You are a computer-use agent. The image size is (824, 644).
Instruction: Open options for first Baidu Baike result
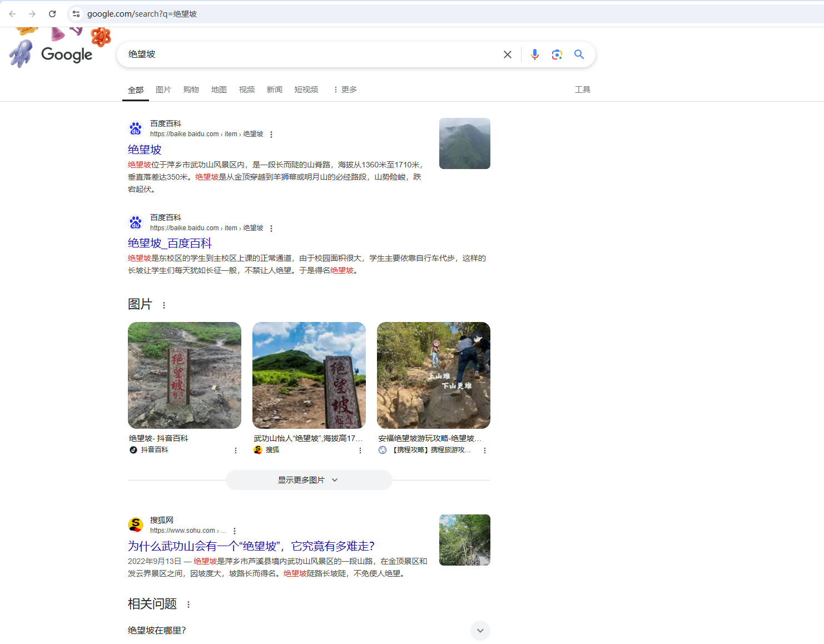[x=271, y=135]
